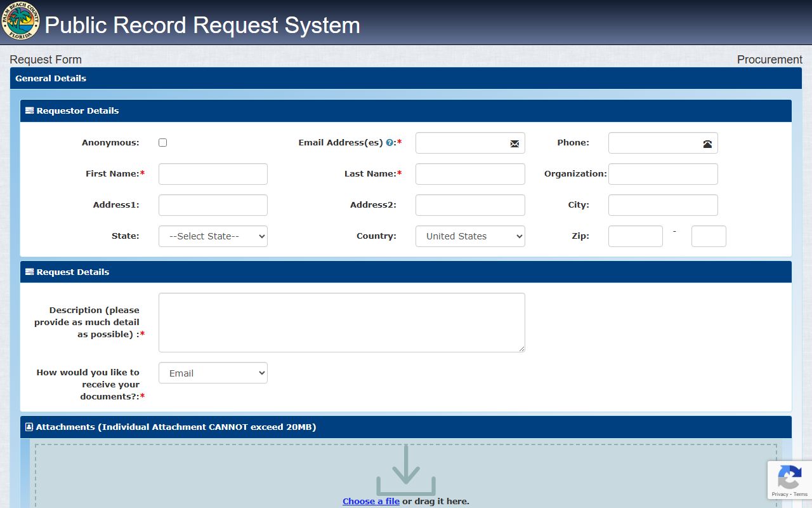Click the Procurement label
This screenshot has height=508, width=812.
point(769,60)
